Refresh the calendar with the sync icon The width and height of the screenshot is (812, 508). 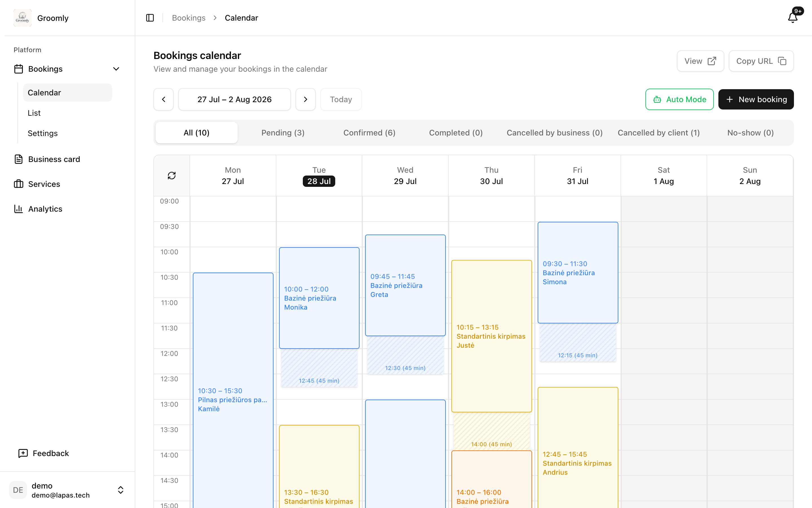click(172, 175)
